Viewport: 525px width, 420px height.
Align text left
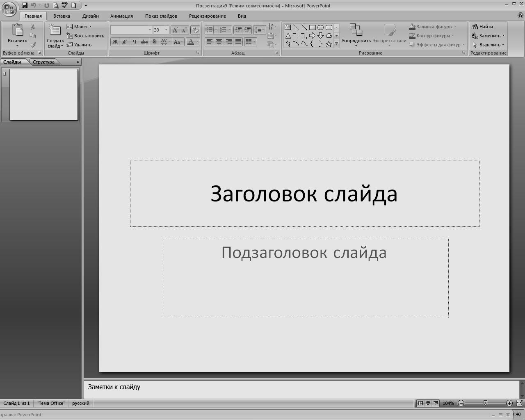(x=210, y=42)
